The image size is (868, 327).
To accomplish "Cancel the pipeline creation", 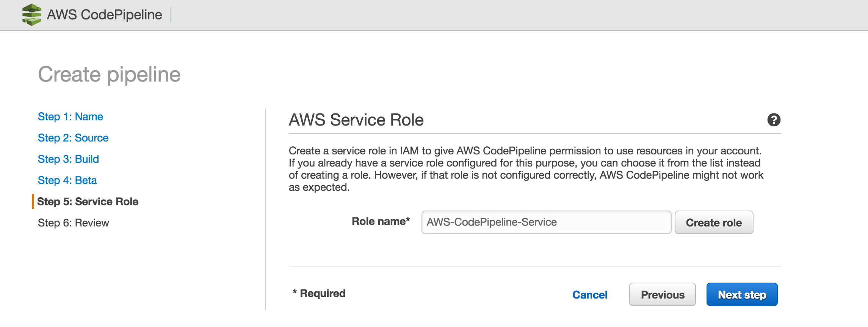I will tap(589, 294).
